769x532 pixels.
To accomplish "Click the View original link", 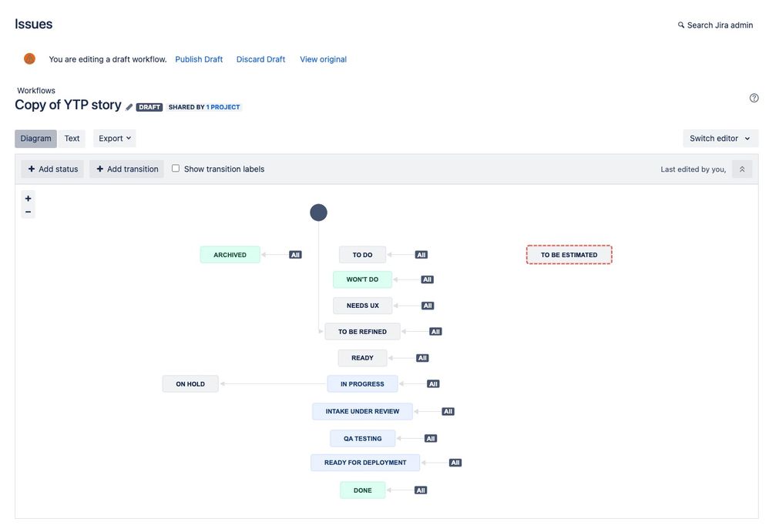I will [x=323, y=59].
